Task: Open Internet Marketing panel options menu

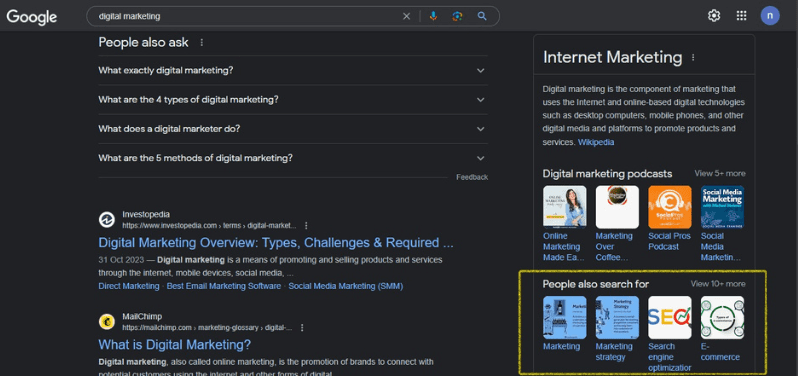Action: coord(693,58)
